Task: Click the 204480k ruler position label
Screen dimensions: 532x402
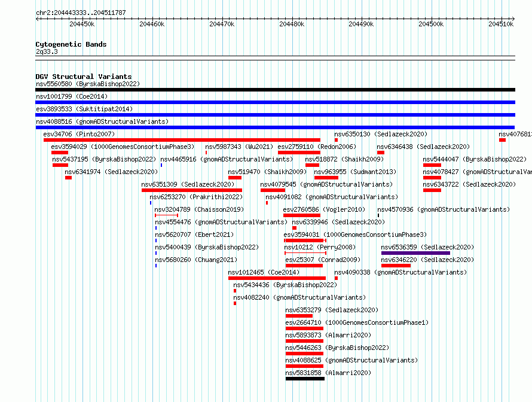Action: coord(292,24)
